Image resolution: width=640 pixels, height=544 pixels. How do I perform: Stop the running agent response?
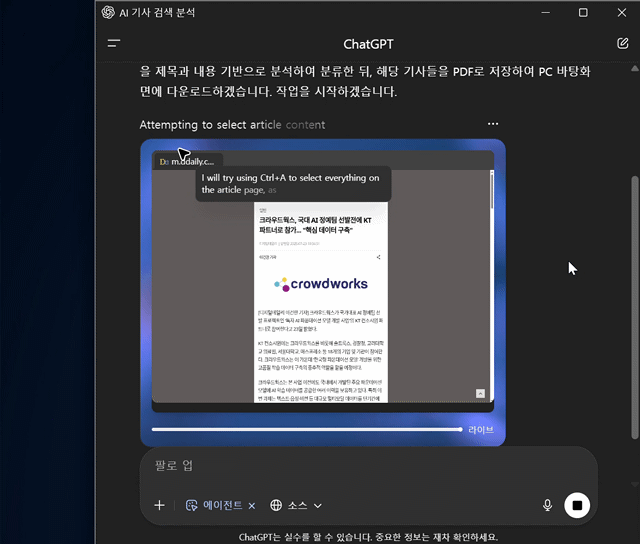577,505
